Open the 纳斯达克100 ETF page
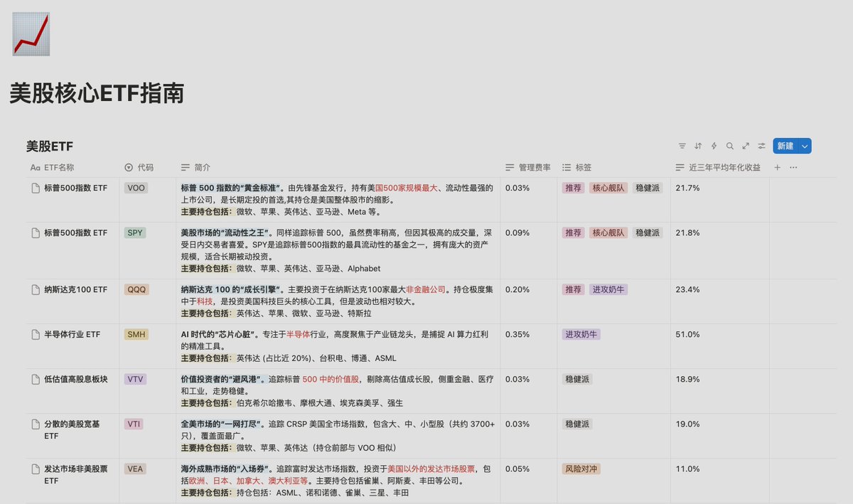853x504 pixels. [x=75, y=289]
